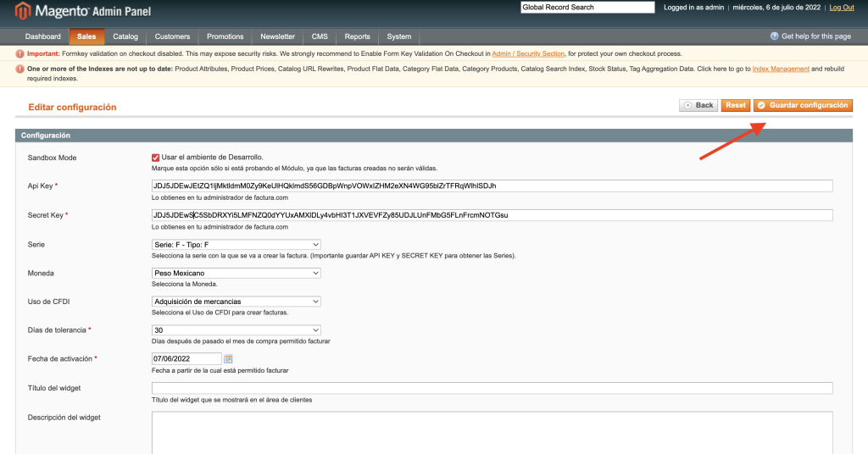
Task: Open the CMS menu
Action: tap(320, 36)
